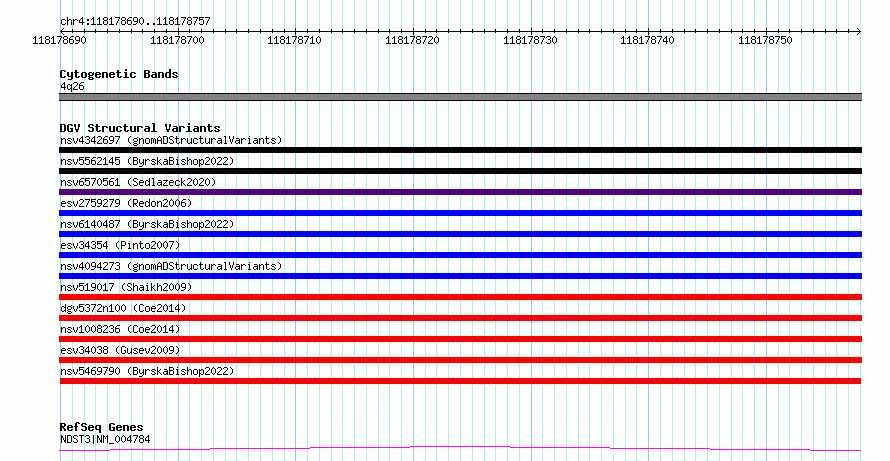
Task: Open variant nsv519017 Shaikh2009 label
Action: pyautogui.click(x=126, y=287)
